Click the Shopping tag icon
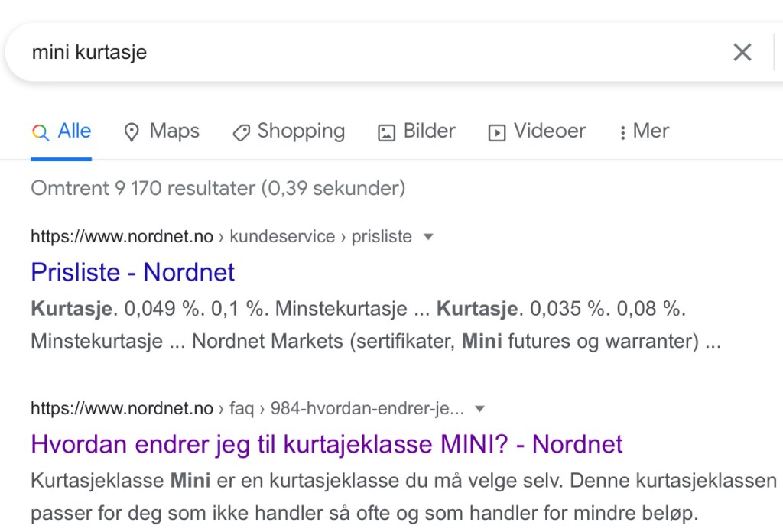The width and height of the screenshot is (783, 532). 241,132
